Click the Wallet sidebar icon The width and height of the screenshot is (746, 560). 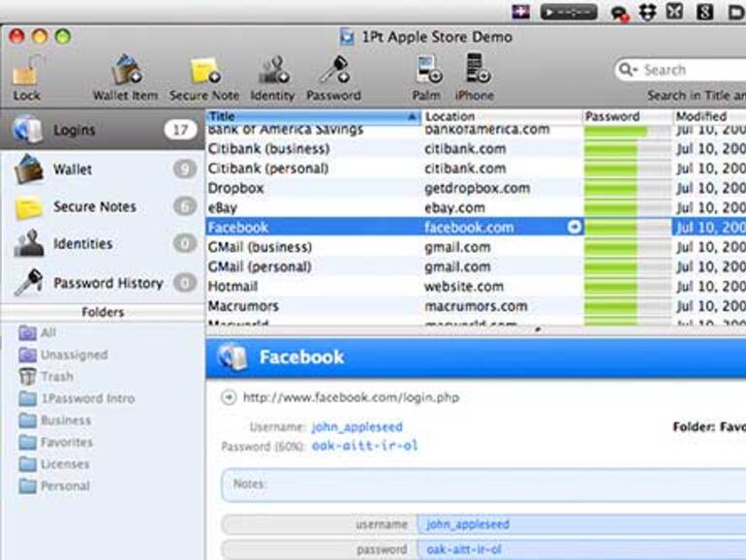pyautogui.click(x=28, y=169)
